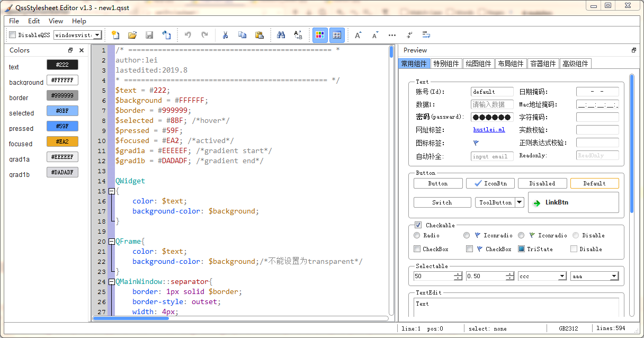Open the hustlei.ml hyperlink
Viewport: 644px width, 338px height.
(489, 130)
